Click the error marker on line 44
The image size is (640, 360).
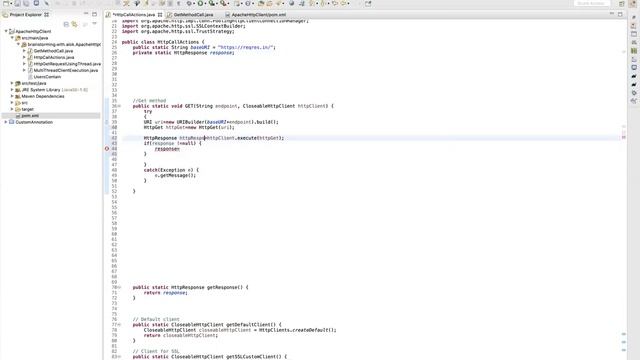107,149
